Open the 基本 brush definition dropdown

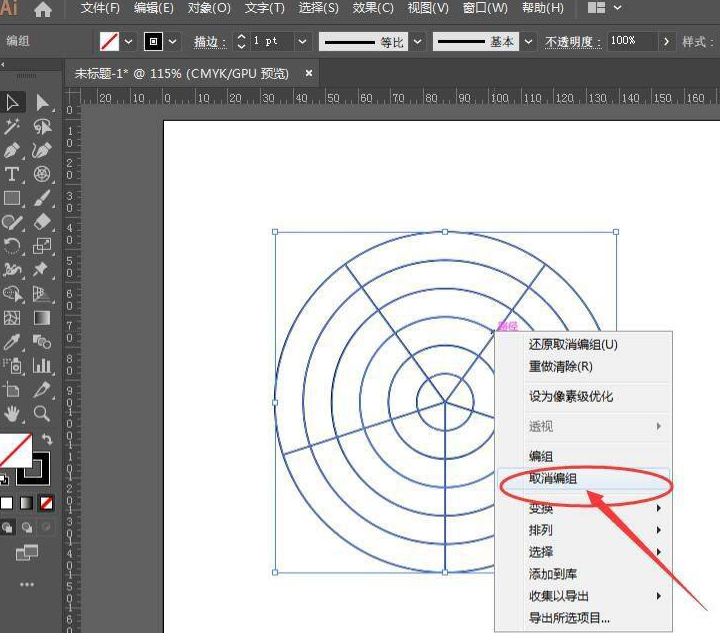[x=529, y=41]
